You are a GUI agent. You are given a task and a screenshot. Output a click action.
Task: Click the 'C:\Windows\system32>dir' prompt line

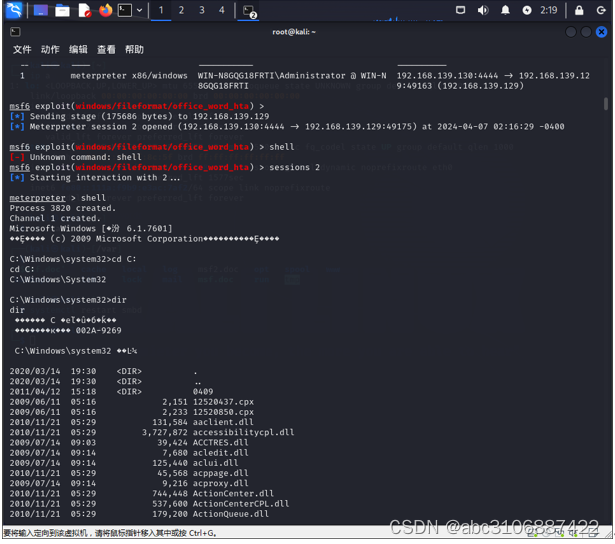point(68,300)
